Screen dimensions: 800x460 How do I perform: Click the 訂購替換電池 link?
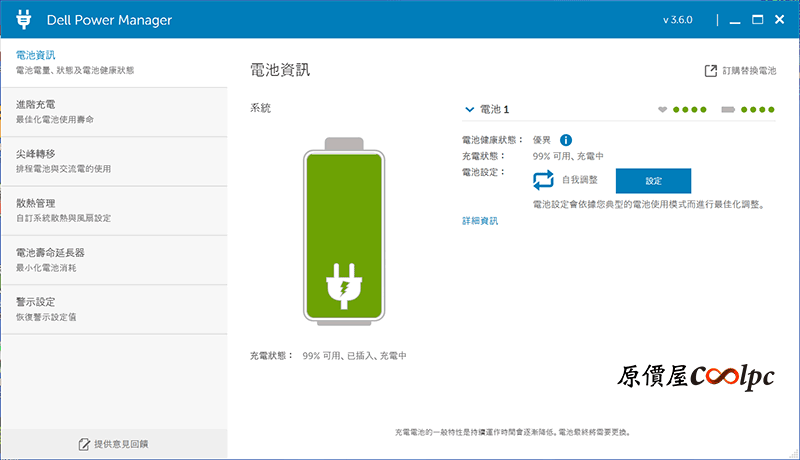pos(749,71)
